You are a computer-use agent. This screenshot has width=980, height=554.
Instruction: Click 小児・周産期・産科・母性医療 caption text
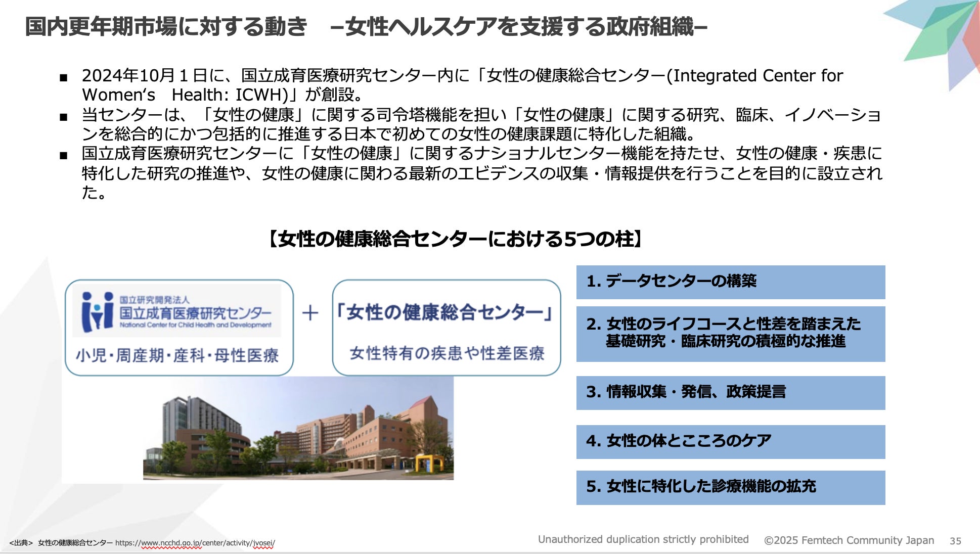click(177, 355)
